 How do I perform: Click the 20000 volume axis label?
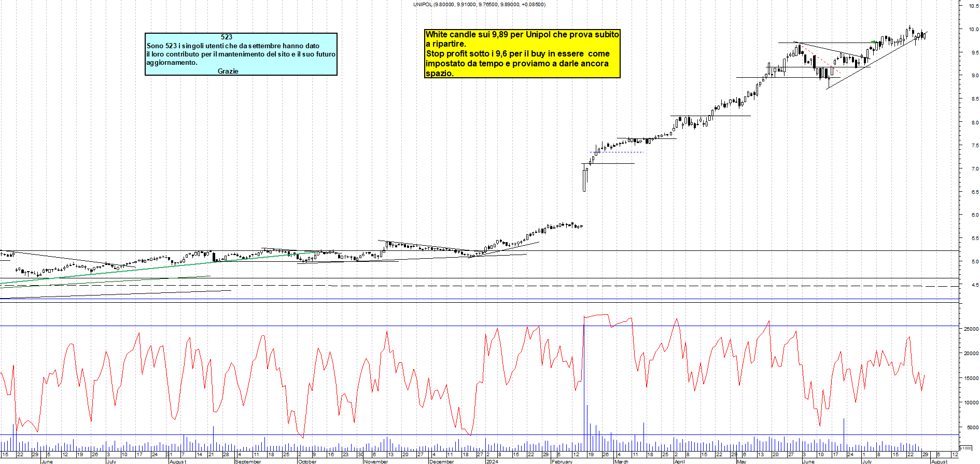[971, 353]
